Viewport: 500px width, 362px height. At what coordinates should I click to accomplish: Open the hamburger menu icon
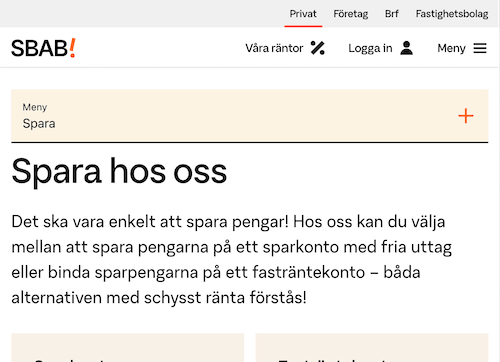pyautogui.click(x=480, y=48)
